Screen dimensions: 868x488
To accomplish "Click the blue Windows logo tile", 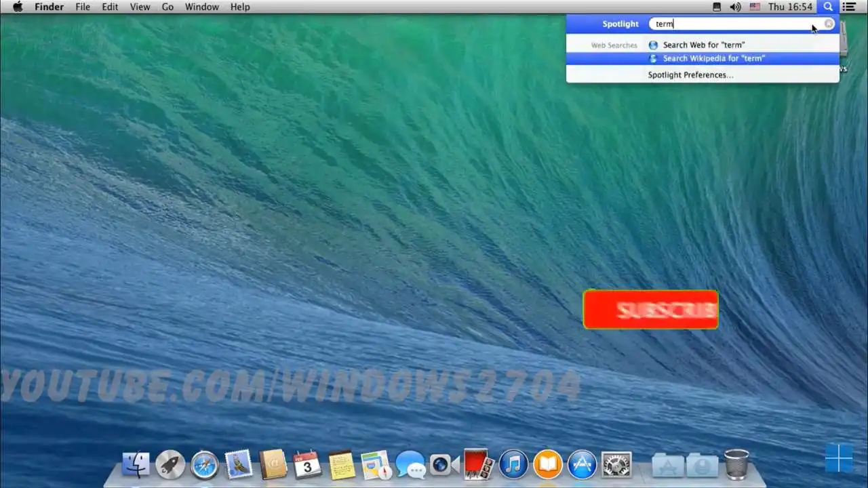I will pyautogui.click(x=839, y=458).
